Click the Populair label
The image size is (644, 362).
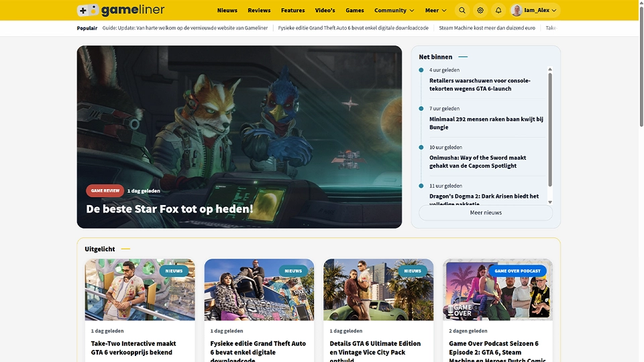click(x=87, y=28)
